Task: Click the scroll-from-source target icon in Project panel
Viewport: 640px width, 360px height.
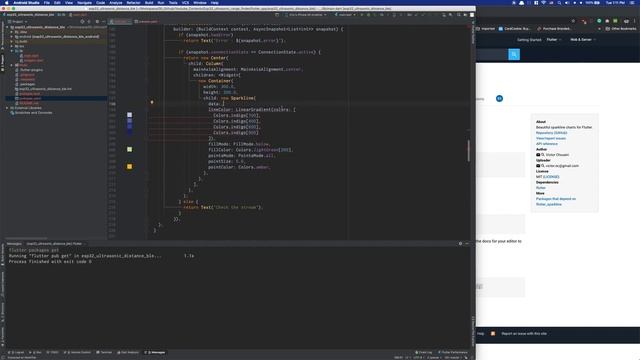Action: point(82,22)
